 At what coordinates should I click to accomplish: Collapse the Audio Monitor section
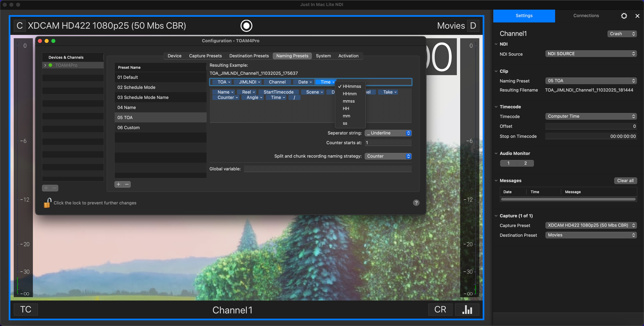[496, 153]
